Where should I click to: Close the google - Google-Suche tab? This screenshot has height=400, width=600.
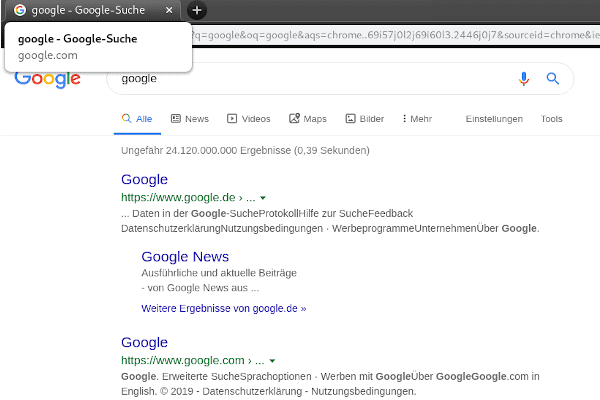(169, 10)
